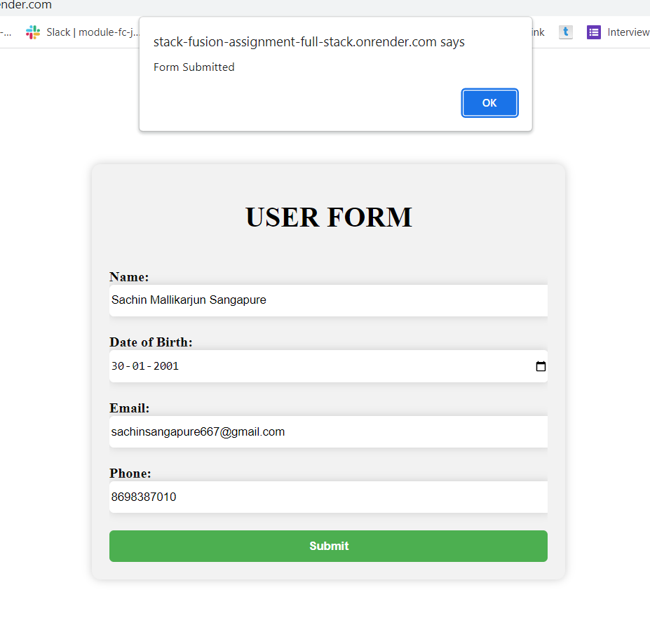Select the calendar widget inside Date of Birth

(540, 365)
